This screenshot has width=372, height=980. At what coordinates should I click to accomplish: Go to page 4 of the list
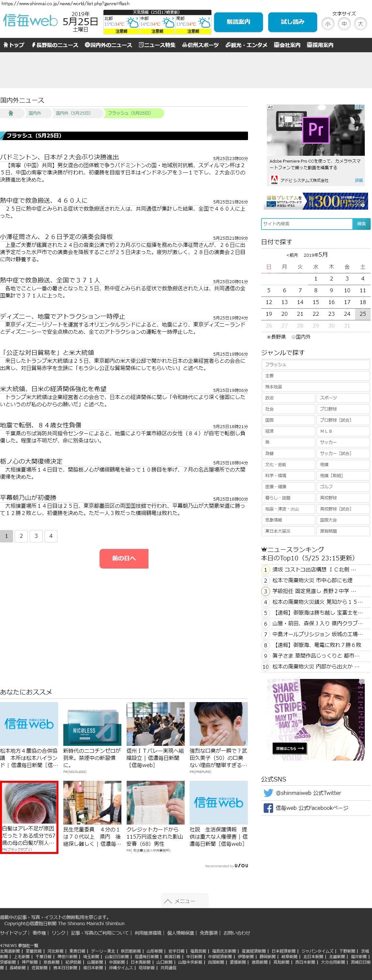(51, 536)
